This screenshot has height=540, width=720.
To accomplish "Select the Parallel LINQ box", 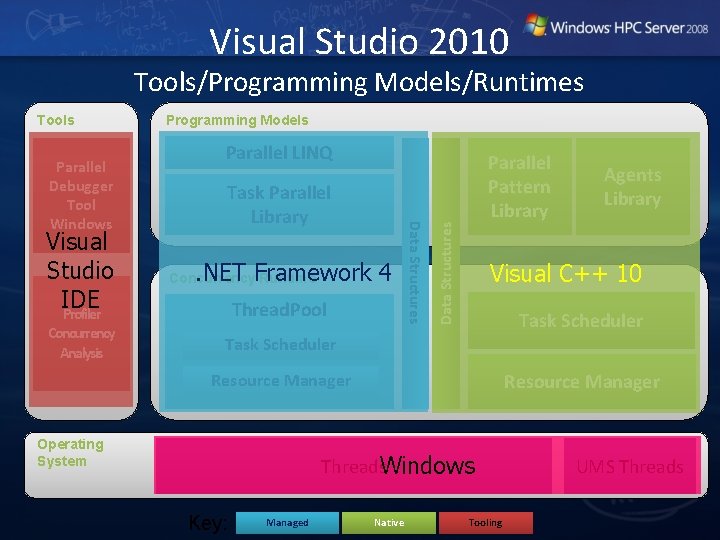I will 279,152.
